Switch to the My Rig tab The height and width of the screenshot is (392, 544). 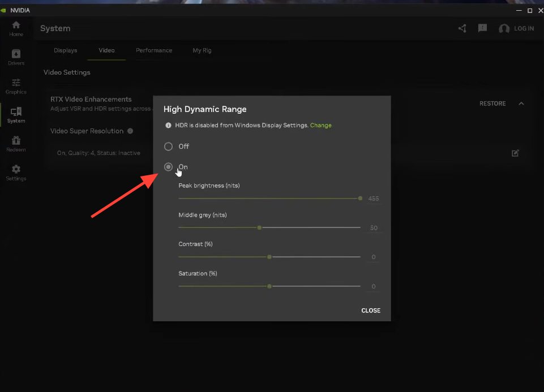pyautogui.click(x=202, y=50)
